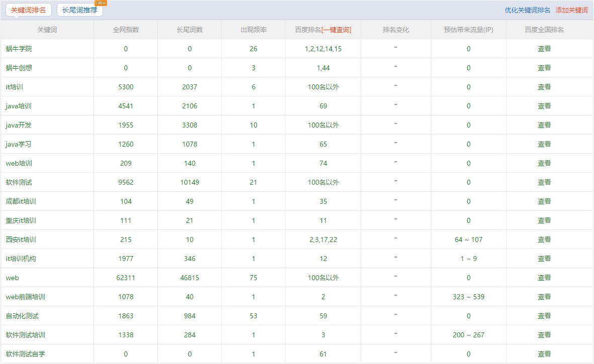Image resolution: width=594 pixels, height=364 pixels.
Task: Click 查看 for the it培训 row
Action: click(x=544, y=87)
